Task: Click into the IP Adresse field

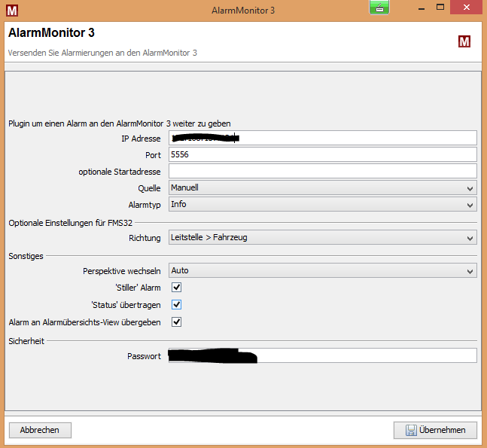Action: point(354,138)
